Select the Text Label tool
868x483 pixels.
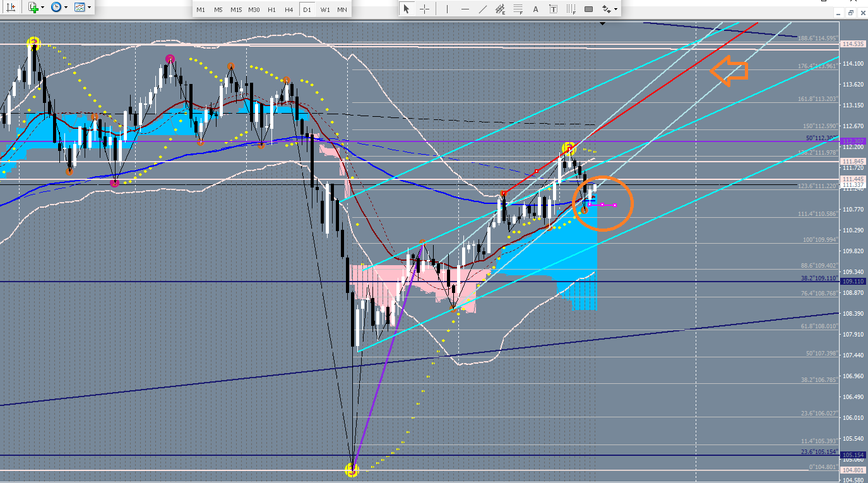[554, 9]
